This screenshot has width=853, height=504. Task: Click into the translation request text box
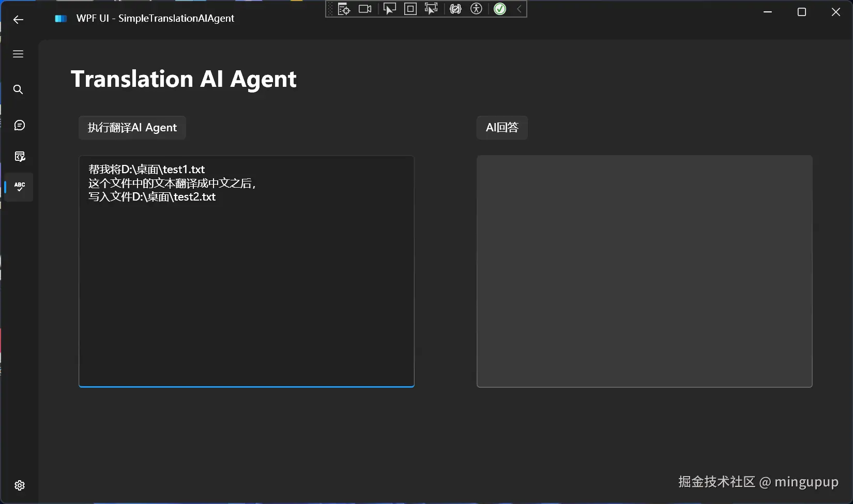coord(247,271)
